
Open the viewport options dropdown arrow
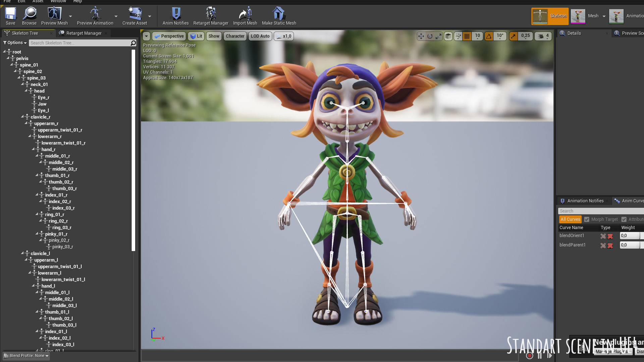(x=146, y=36)
